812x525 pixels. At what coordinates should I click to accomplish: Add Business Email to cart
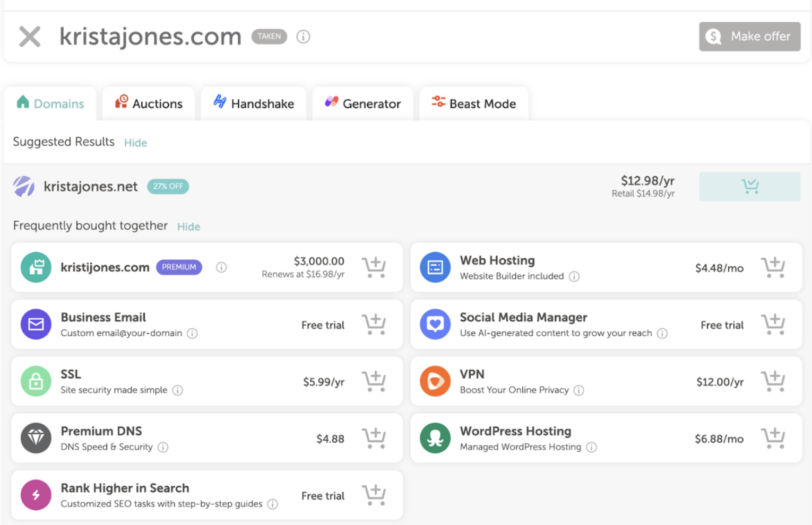(x=374, y=325)
